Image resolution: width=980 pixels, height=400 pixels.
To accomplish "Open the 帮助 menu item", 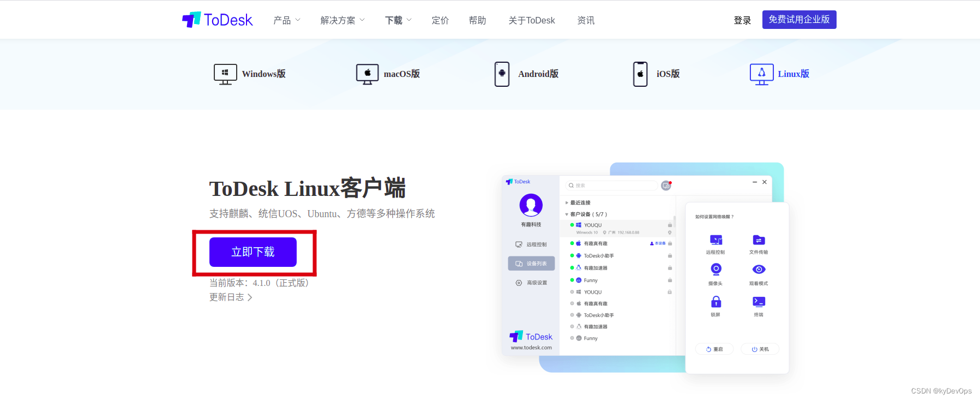I will click(x=477, y=20).
